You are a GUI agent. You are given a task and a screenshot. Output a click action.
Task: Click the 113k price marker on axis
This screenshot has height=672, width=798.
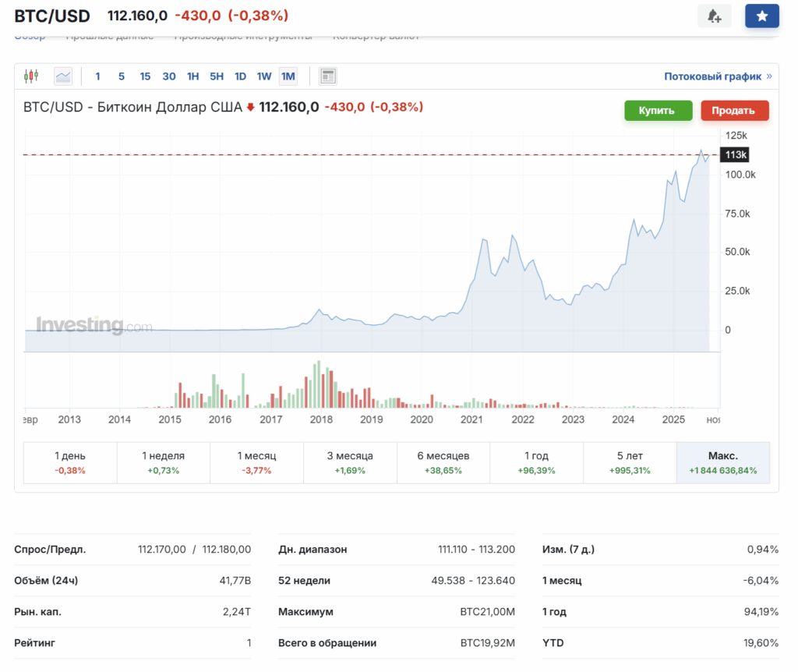736,155
